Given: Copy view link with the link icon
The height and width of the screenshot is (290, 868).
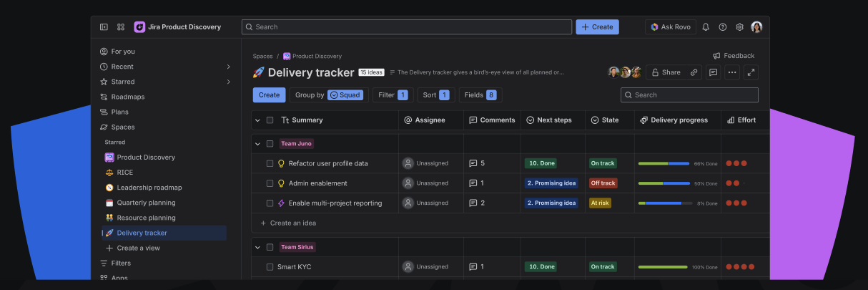Looking at the screenshot, I should pyautogui.click(x=694, y=72).
